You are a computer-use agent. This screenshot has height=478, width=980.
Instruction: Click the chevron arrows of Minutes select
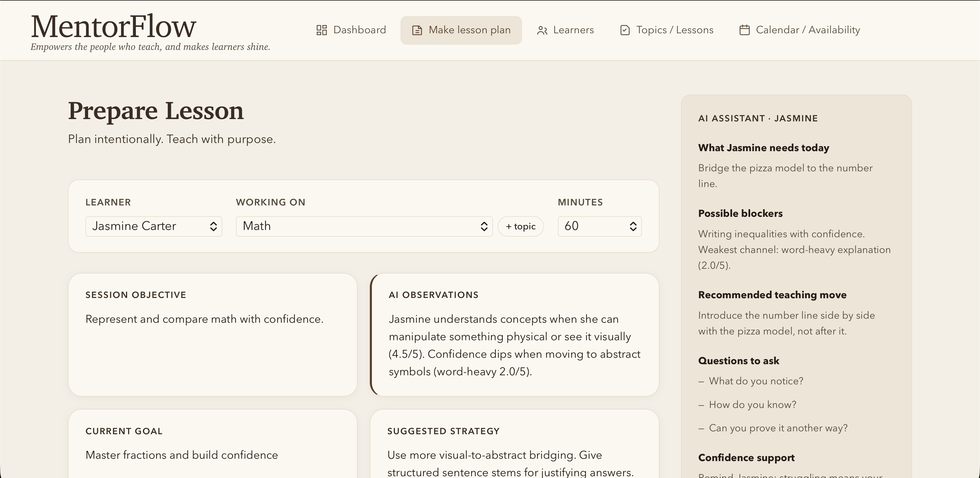click(x=633, y=226)
